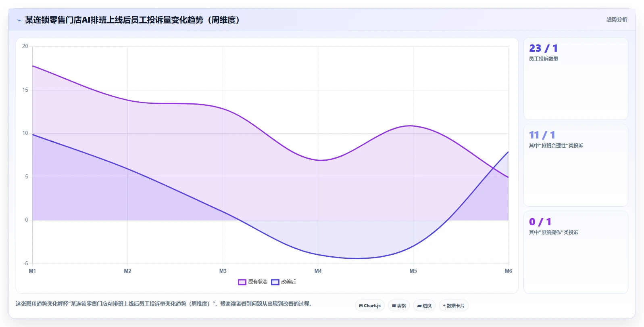Click the 其中"排班合理性"类投诉 label
Image resolution: width=644 pixels, height=327 pixels.
click(x=556, y=146)
